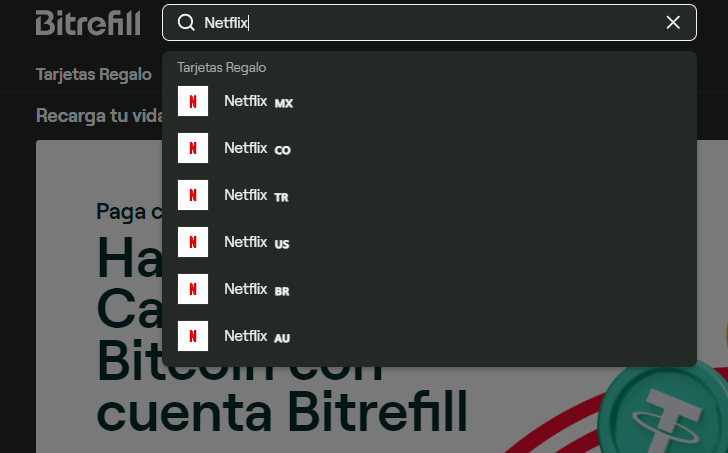Click the Netflix logo beside US
This screenshot has height=453, width=728.
point(193,242)
